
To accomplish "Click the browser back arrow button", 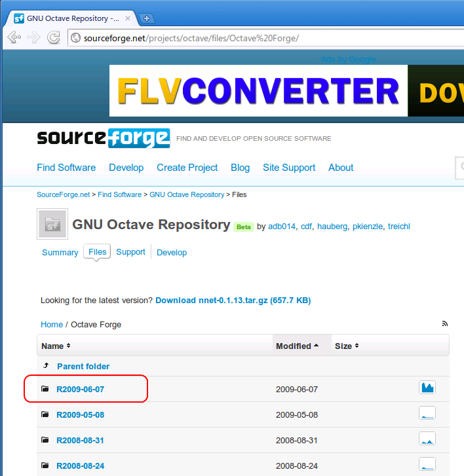I will pyautogui.click(x=14, y=37).
